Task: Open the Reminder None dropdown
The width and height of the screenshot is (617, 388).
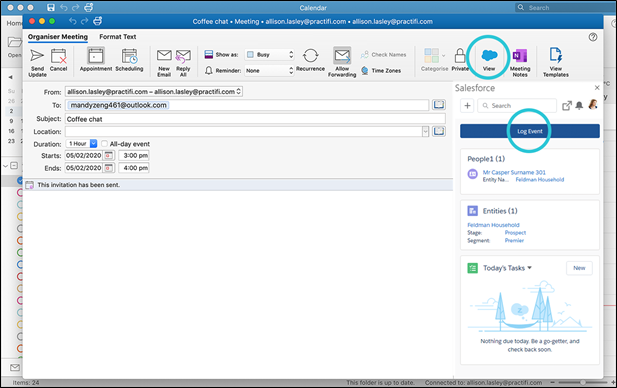Action: pos(269,70)
